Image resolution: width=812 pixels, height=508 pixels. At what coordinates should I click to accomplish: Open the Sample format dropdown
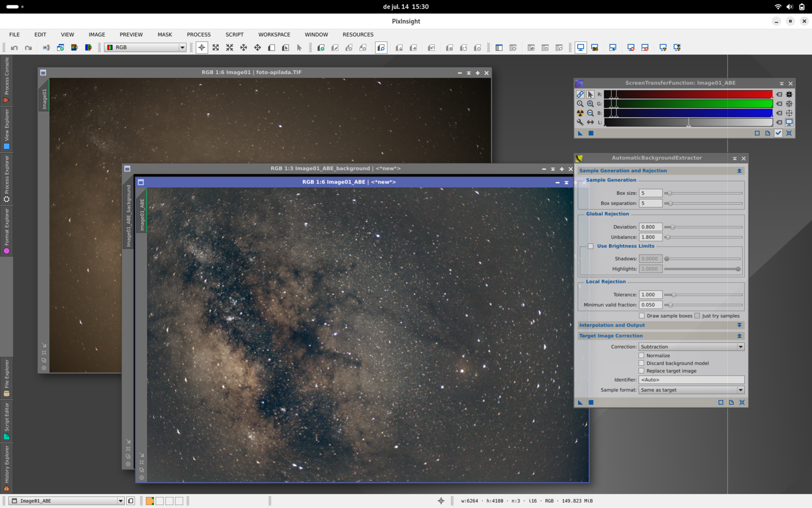691,390
